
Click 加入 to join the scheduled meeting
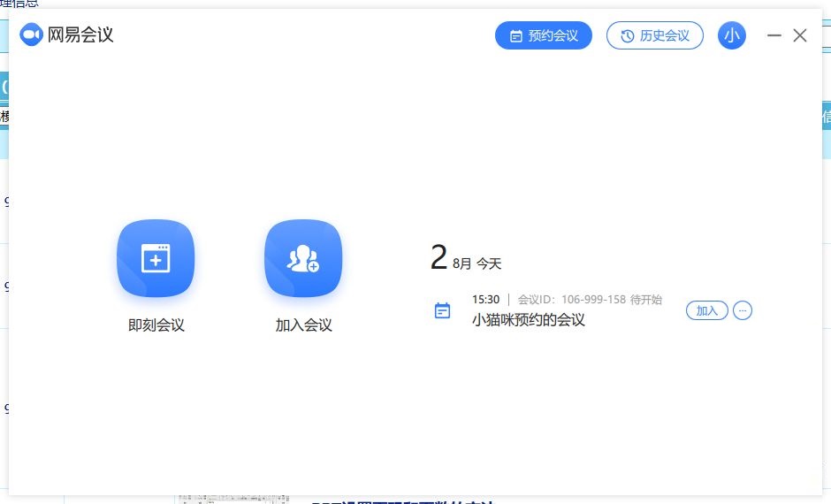click(706, 310)
